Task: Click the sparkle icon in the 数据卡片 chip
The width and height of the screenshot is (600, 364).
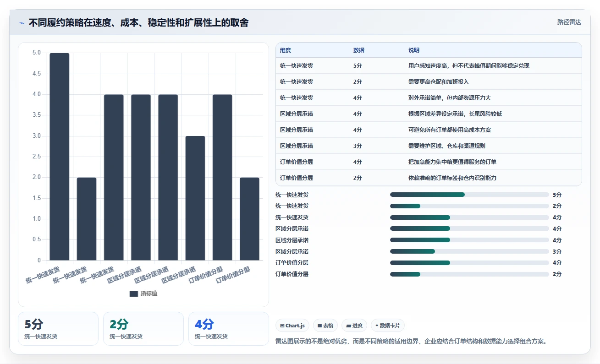Action: pyautogui.click(x=377, y=326)
